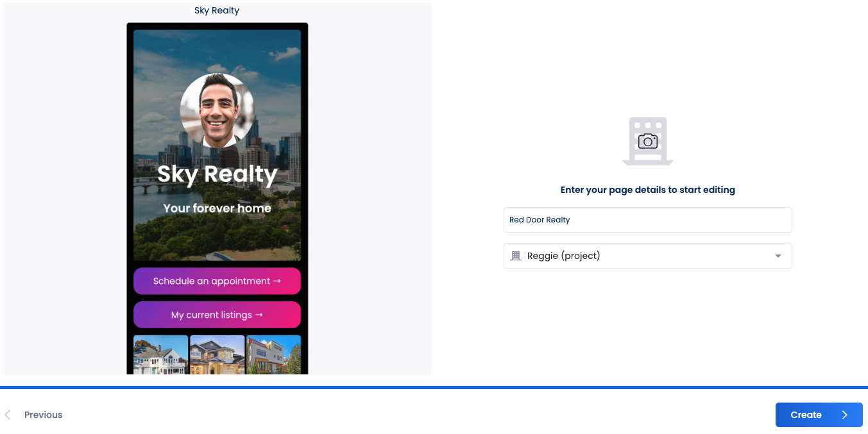The width and height of the screenshot is (868, 434).
Task: Select the leftmost house listing thumbnail
Action: (x=161, y=353)
